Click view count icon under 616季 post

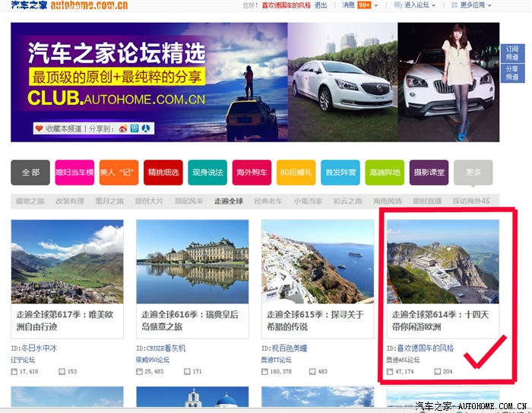141,371
